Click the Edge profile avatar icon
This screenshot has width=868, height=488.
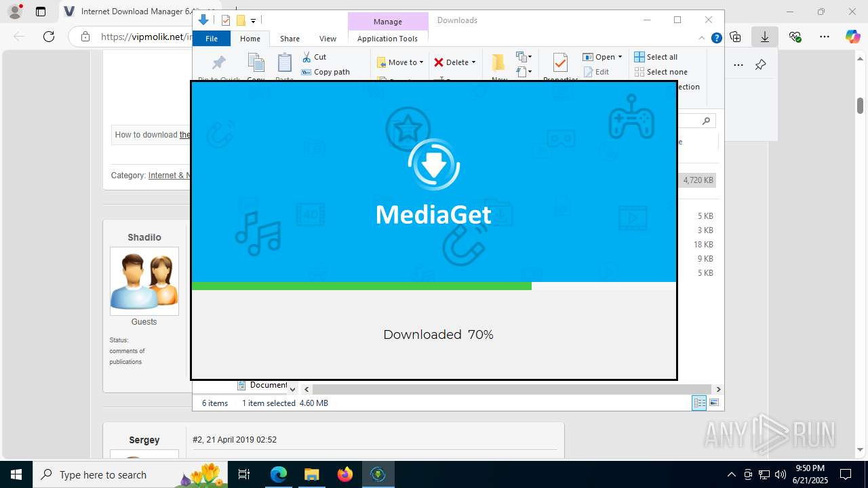(x=15, y=12)
